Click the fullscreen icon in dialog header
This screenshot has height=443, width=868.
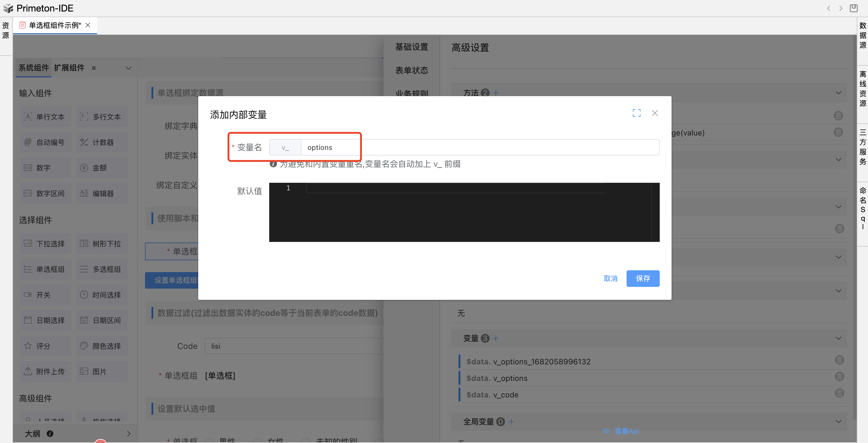636,113
